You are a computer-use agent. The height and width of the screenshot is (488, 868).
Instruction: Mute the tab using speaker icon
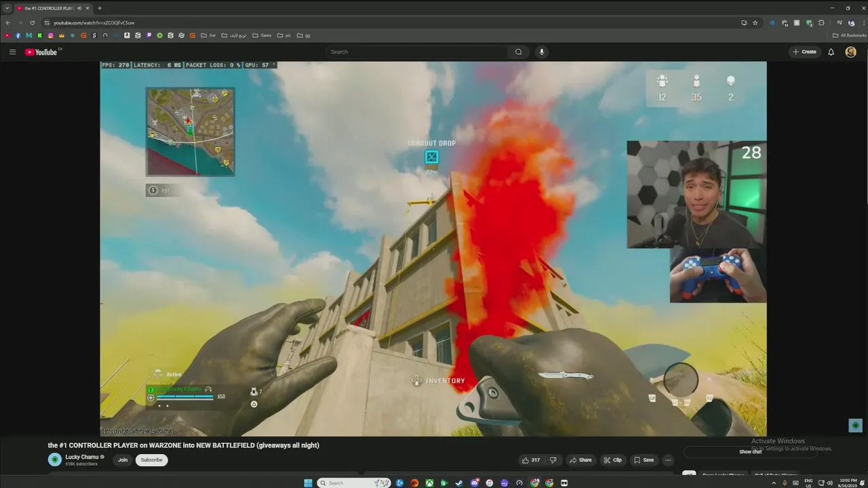click(79, 8)
